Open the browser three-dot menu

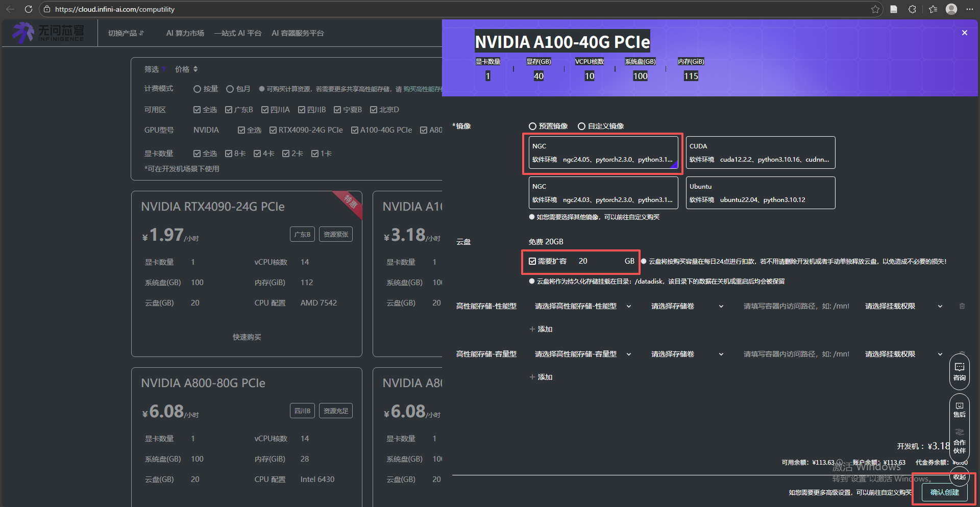coord(970,9)
